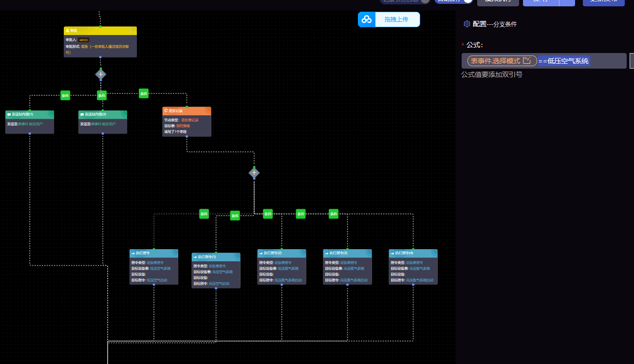Click the 条件 label on the first 执行指令 branch

click(x=204, y=214)
